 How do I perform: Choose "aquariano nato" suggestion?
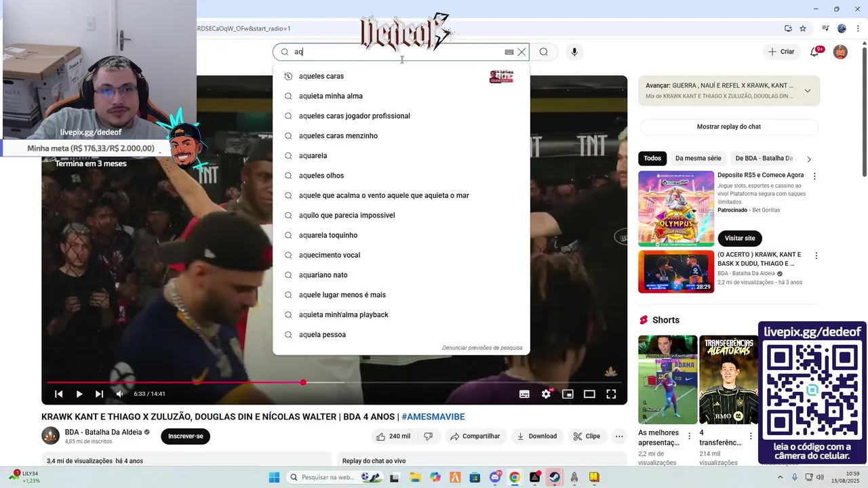pyautogui.click(x=401, y=275)
